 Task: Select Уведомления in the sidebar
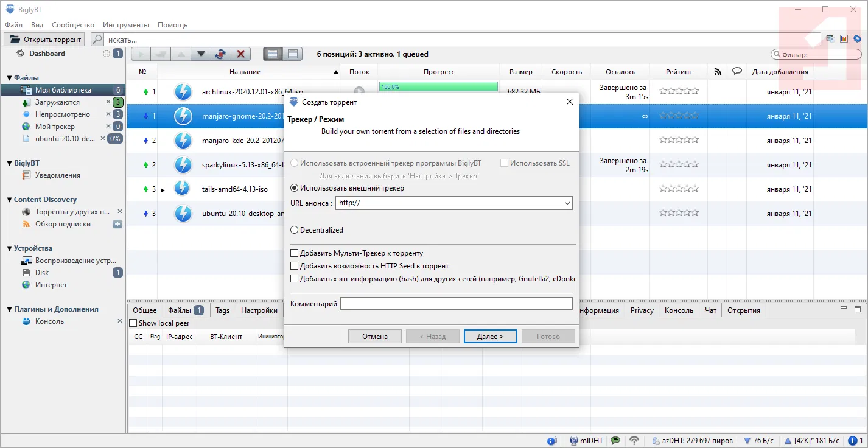point(58,175)
